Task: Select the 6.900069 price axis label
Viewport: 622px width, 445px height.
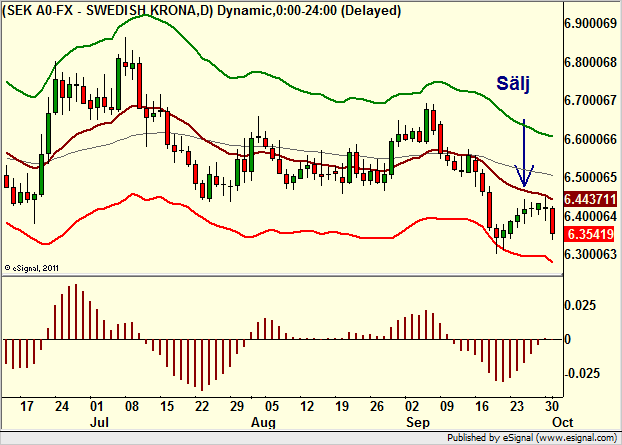Action: [591, 24]
